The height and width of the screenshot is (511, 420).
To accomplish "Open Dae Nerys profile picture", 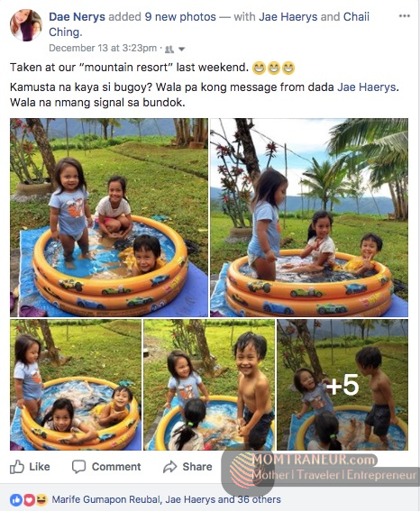I will pyautogui.click(x=26, y=25).
